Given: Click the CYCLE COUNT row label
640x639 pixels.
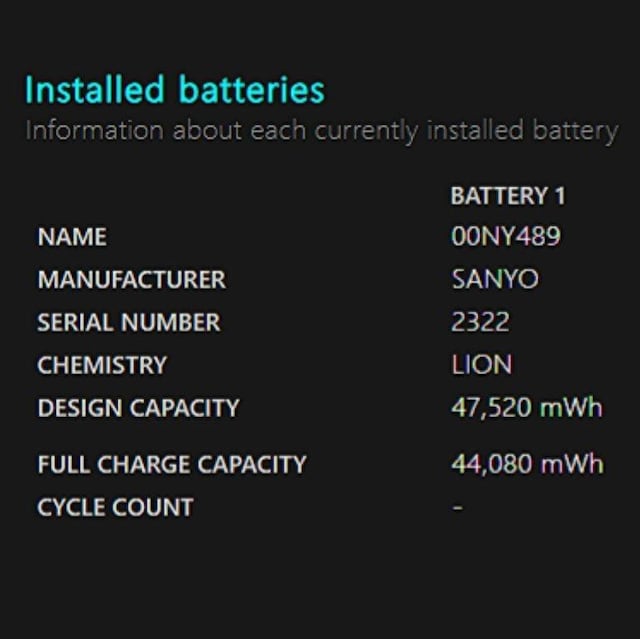Looking at the screenshot, I should pos(115,507).
